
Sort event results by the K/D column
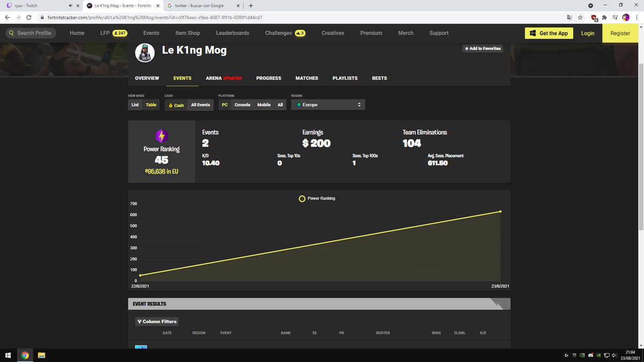coord(483,333)
